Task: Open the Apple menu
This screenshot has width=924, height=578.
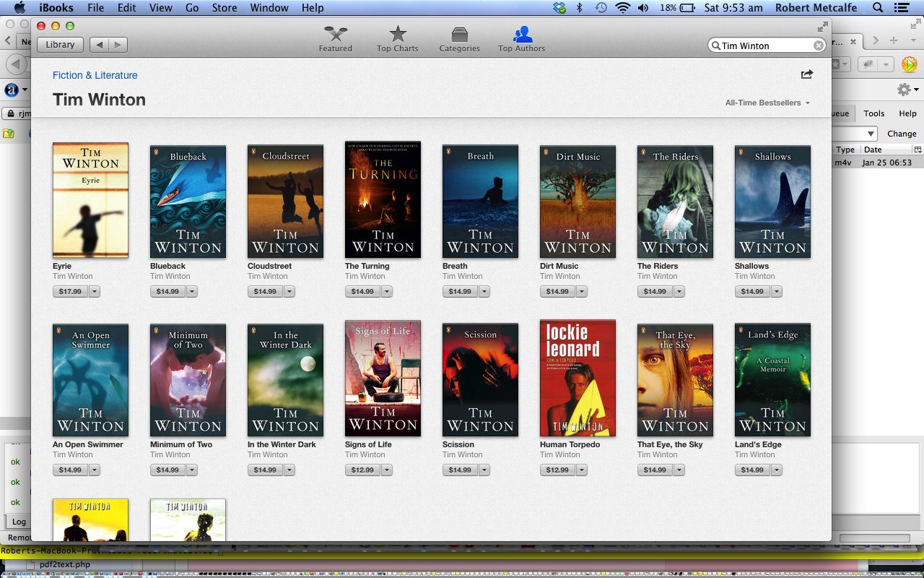Action: pos(19,8)
